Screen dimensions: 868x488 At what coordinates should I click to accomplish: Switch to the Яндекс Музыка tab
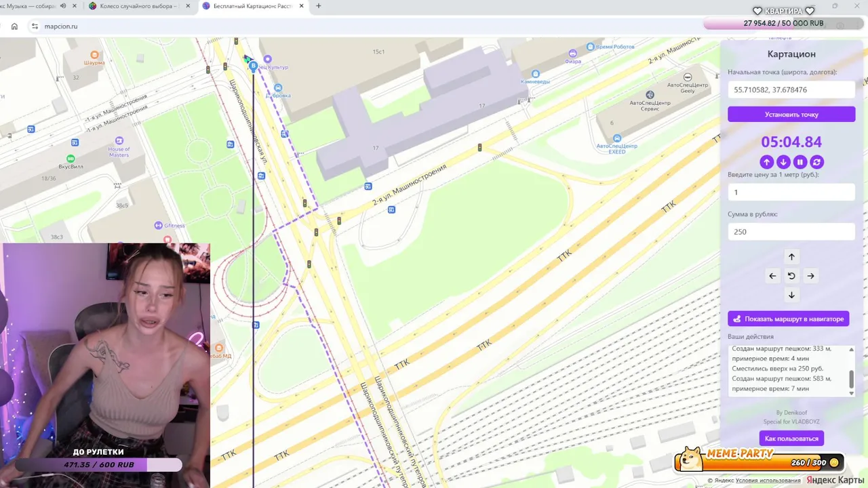pos(27,6)
